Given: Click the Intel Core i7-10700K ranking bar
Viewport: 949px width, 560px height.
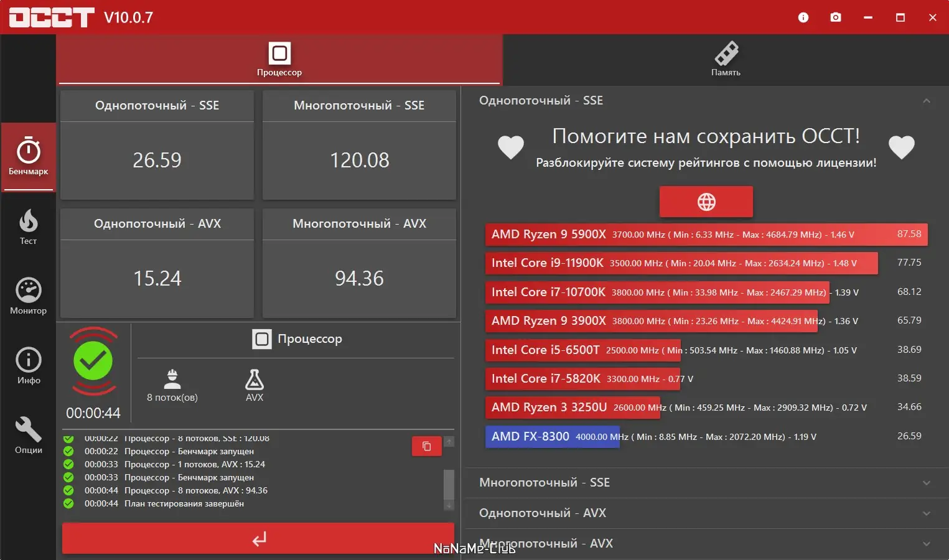Looking at the screenshot, I should coord(657,292).
